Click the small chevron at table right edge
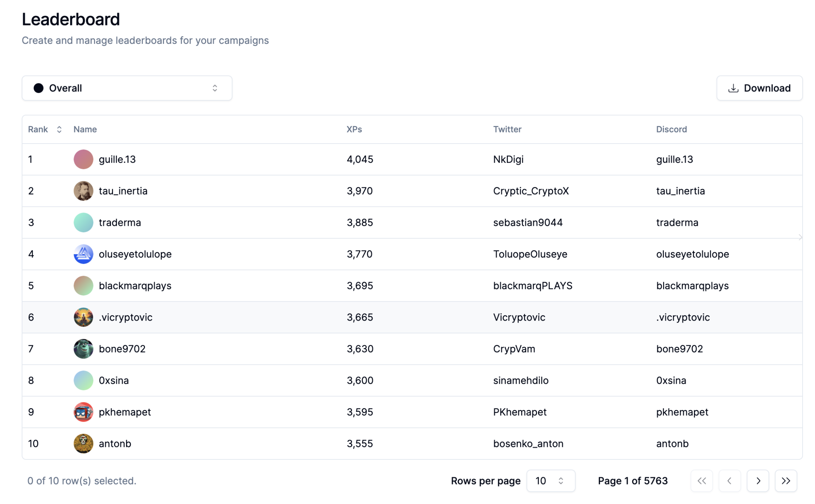Viewport: 815px width, 504px height. point(800,237)
